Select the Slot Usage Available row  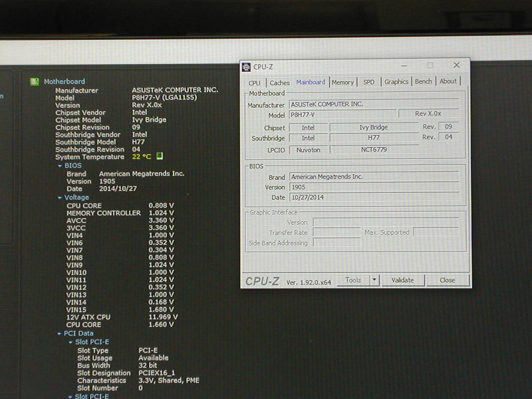pos(123,358)
